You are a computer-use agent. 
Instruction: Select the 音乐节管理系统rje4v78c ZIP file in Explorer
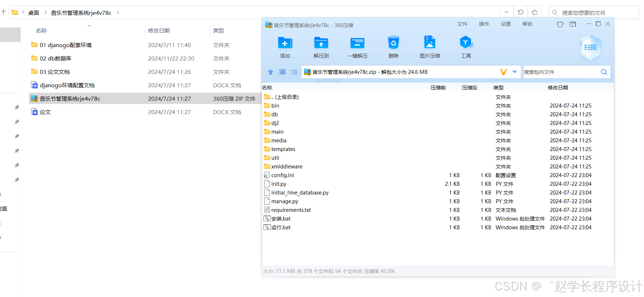tap(145, 99)
